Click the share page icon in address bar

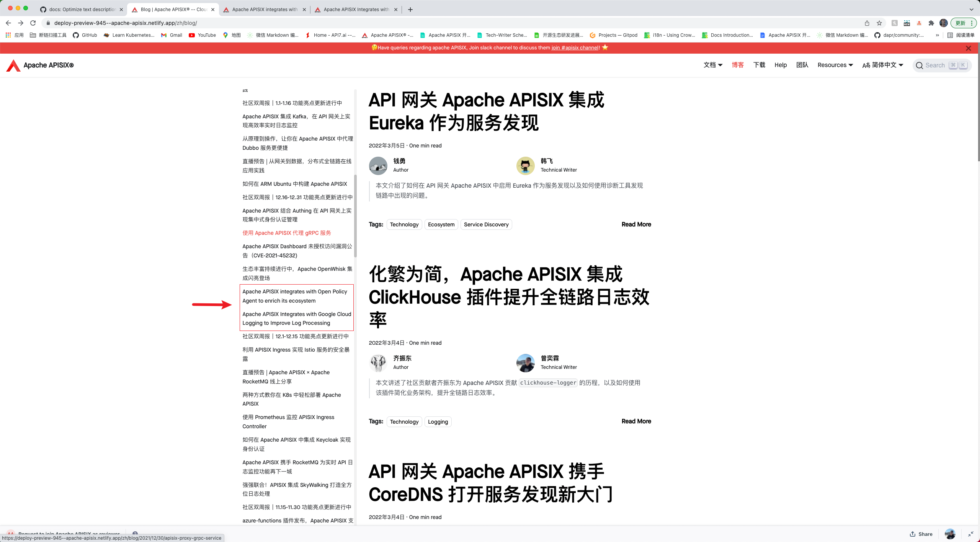point(867,23)
